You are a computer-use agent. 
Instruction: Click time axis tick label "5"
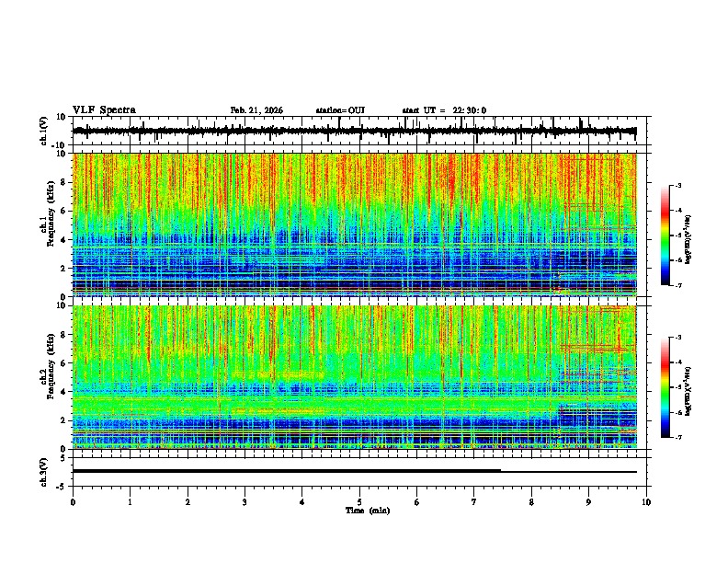coord(359,502)
